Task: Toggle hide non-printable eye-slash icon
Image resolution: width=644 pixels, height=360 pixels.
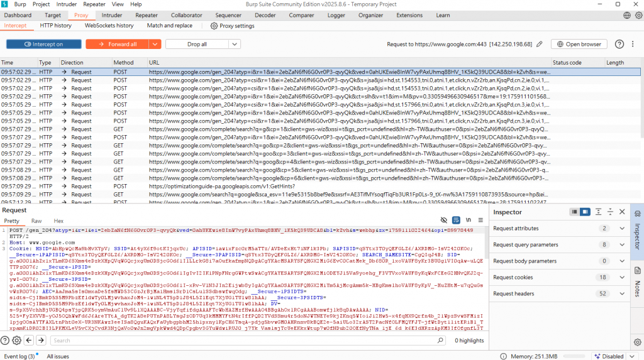Action: [x=443, y=220]
